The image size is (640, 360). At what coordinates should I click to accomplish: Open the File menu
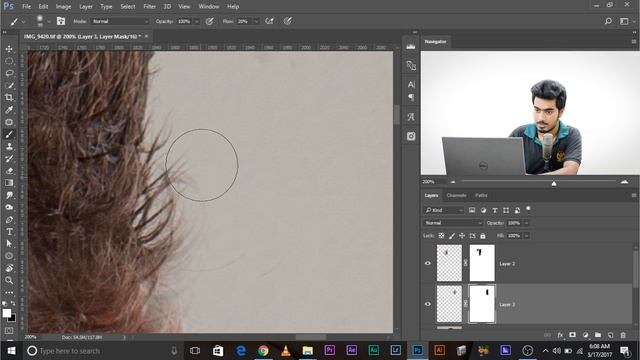tap(27, 7)
